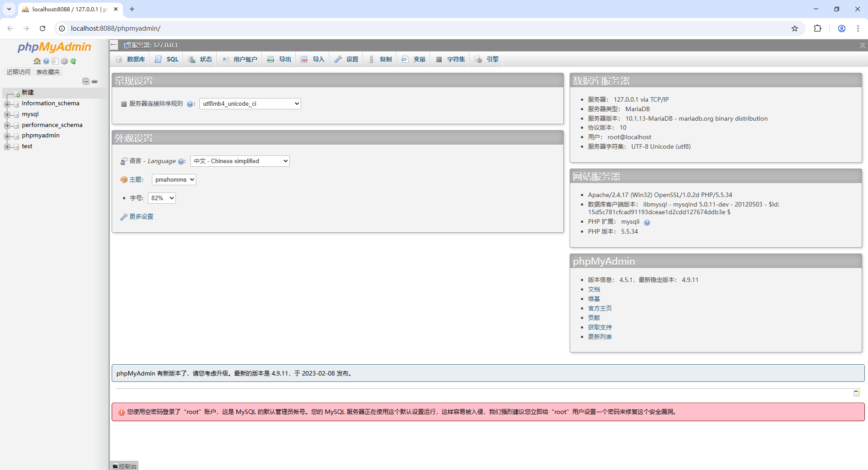868x470 pixels.
Task: Open the 官方主页 link
Action: [600, 308]
